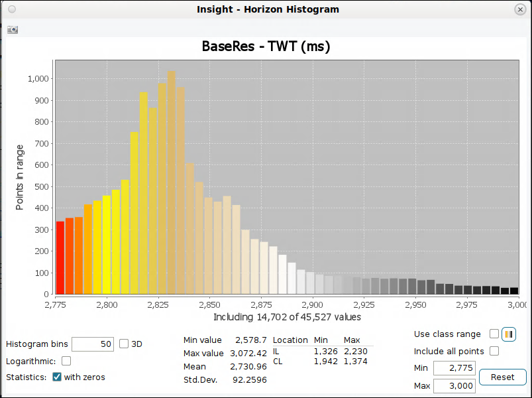Click the 1,000 y-axis tick label

tap(38, 79)
